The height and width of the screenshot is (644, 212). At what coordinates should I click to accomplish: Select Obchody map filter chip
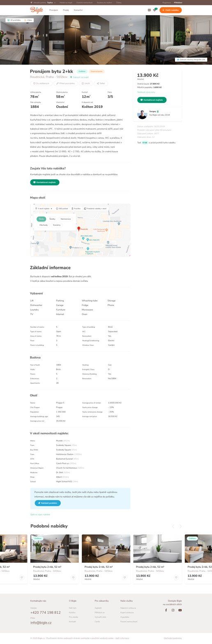tap(43, 225)
